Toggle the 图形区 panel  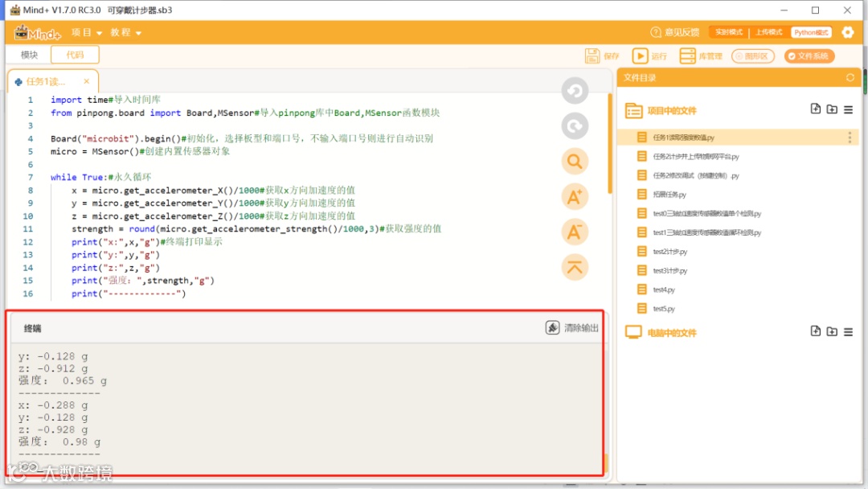click(x=753, y=56)
